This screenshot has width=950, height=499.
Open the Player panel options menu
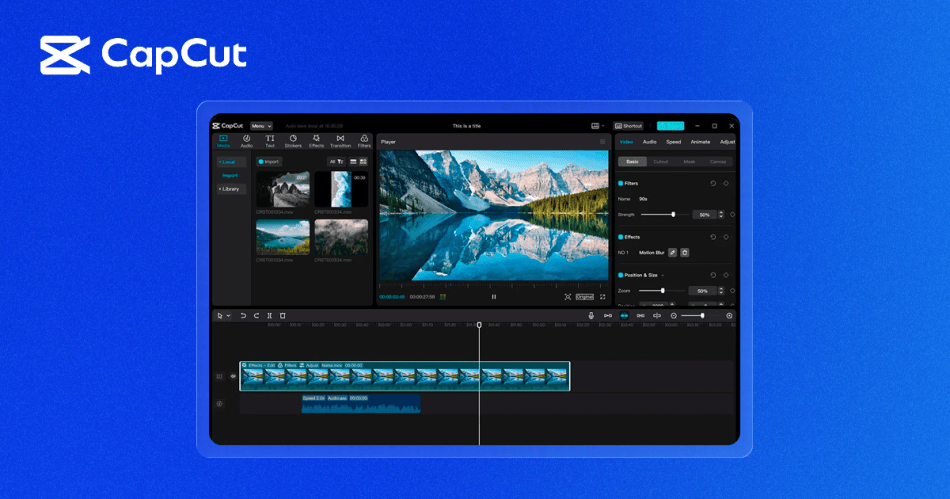pos(602,142)
